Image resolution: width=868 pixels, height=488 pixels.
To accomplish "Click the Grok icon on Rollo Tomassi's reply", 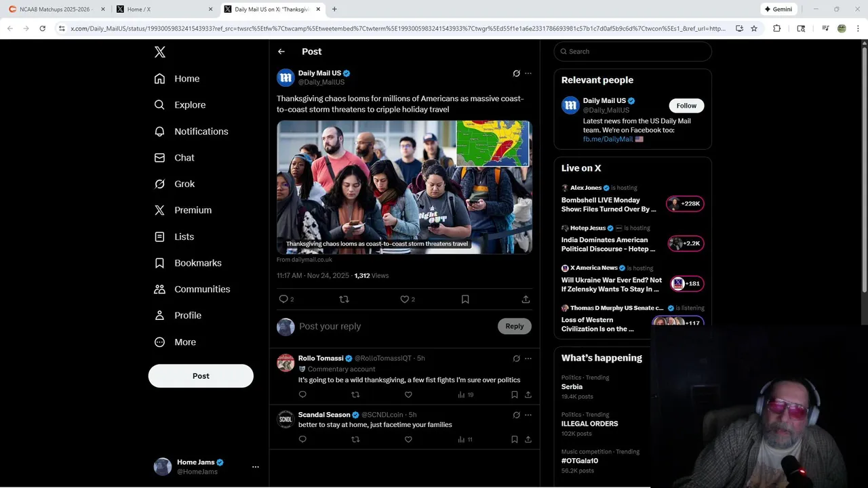I will 516,359.
